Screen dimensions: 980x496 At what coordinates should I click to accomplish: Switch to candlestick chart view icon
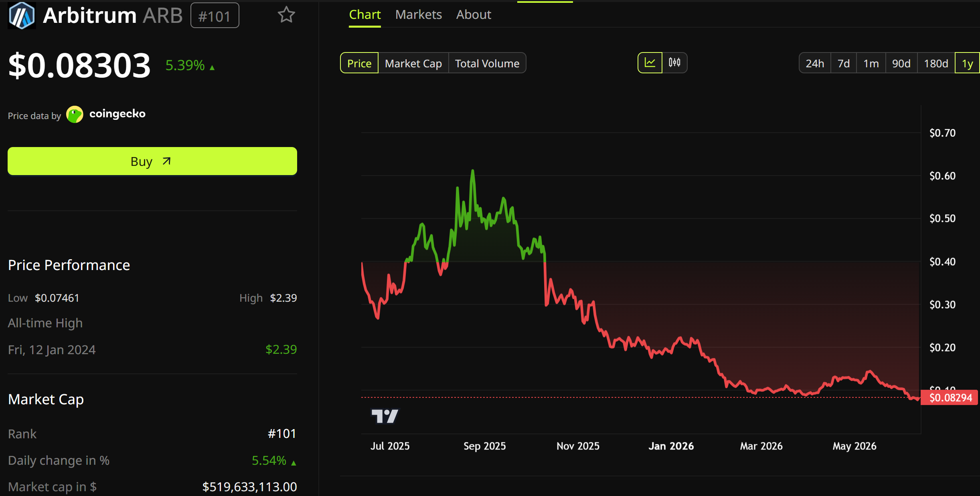coord(674,63)
